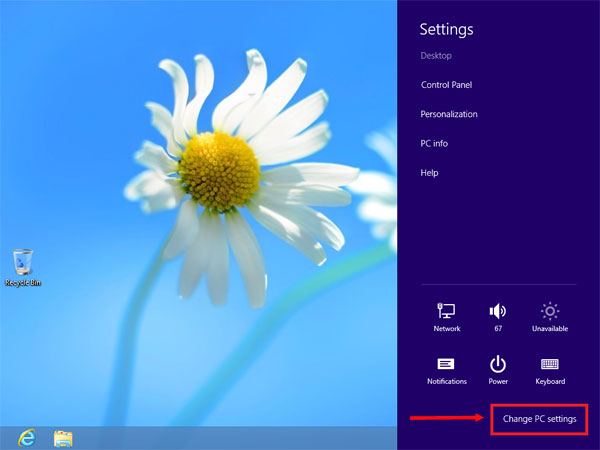Launch Internet Explorer from taskbar
Viewport: 600px width, 450px height.
[x=27, y=438]
